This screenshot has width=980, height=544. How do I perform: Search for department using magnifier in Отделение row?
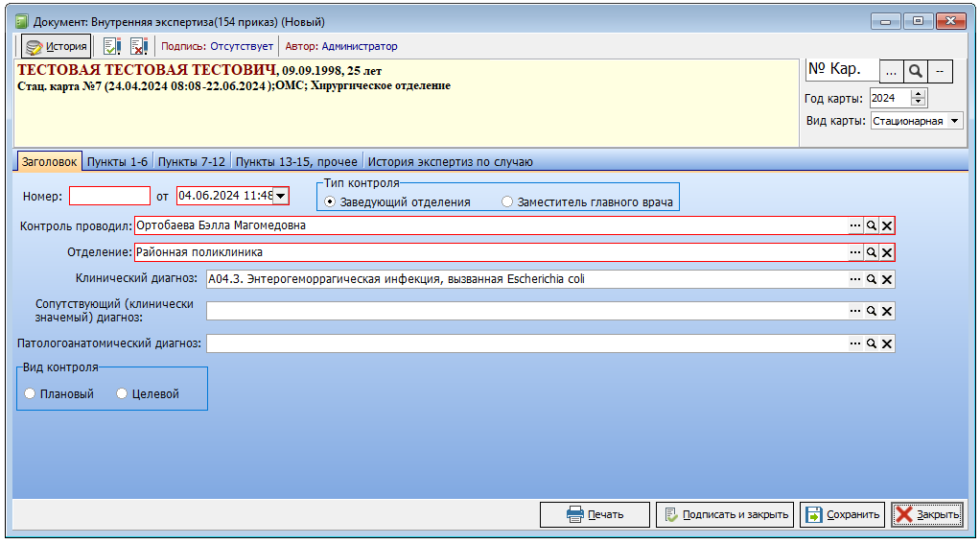pos(872,252)
